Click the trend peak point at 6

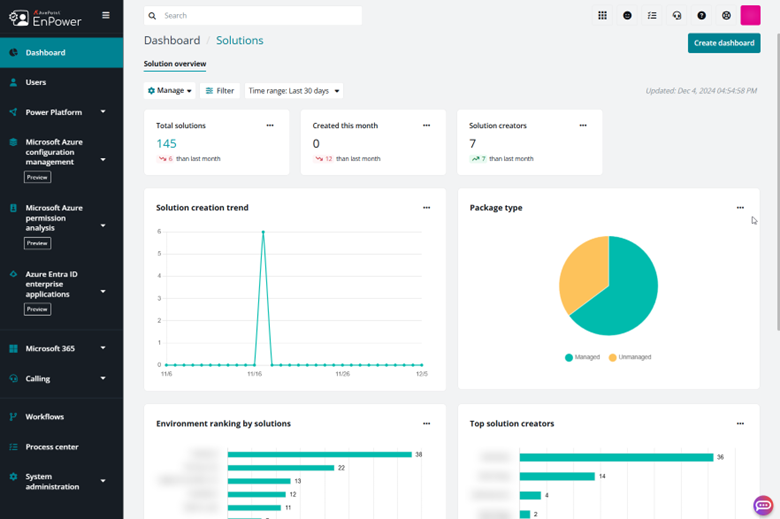click(x=263, y=232)
